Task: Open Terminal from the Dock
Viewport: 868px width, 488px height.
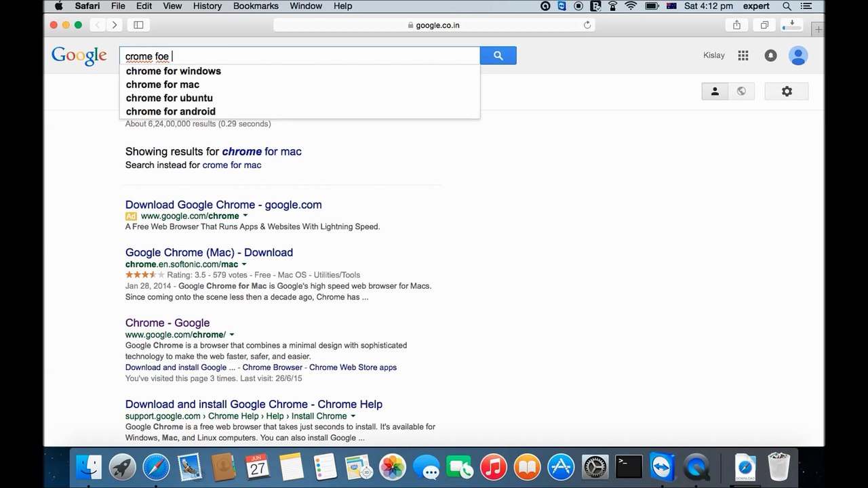Action: click(x=629, y=467)
